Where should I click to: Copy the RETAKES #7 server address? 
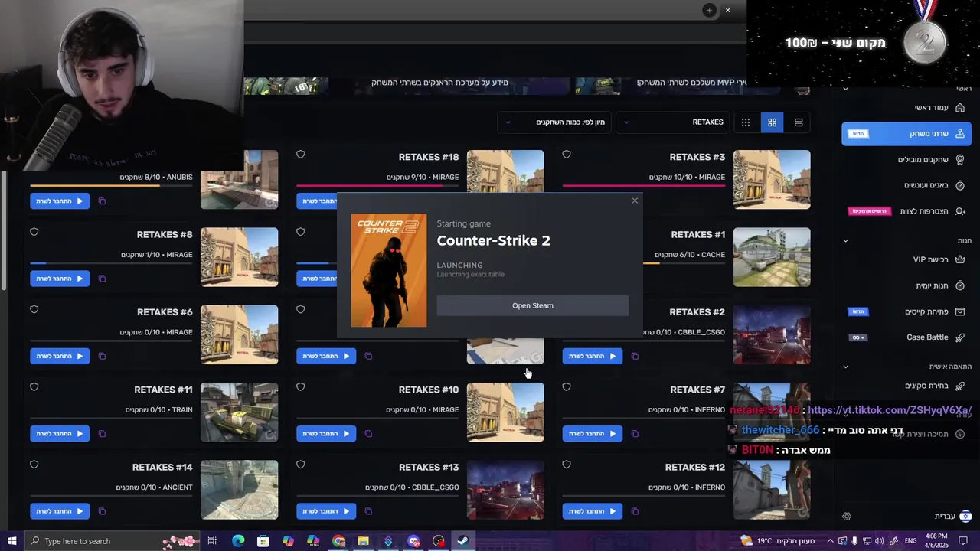[635, 434]
